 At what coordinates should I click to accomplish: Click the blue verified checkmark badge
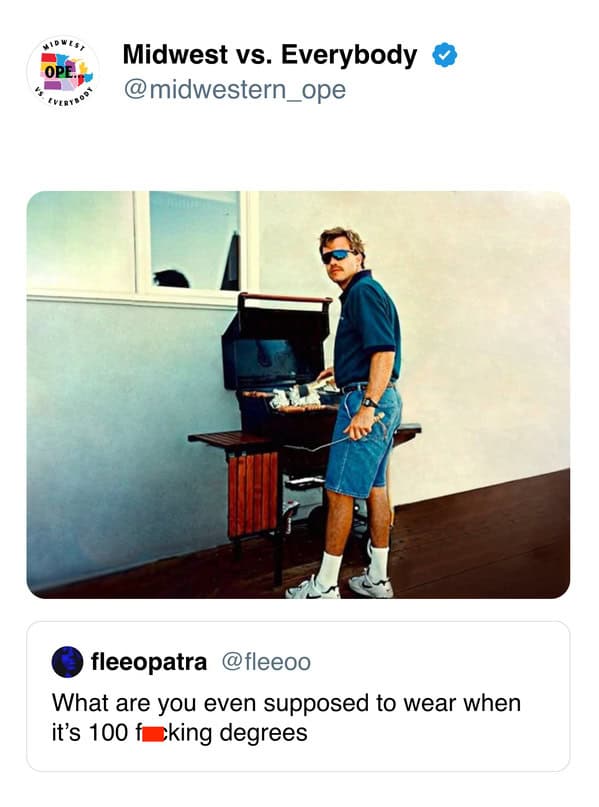pyautogui.click(x=444, y=55)
